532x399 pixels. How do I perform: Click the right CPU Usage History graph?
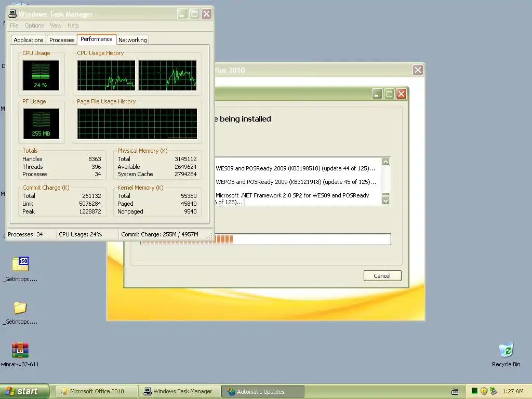tap(168, 75)
